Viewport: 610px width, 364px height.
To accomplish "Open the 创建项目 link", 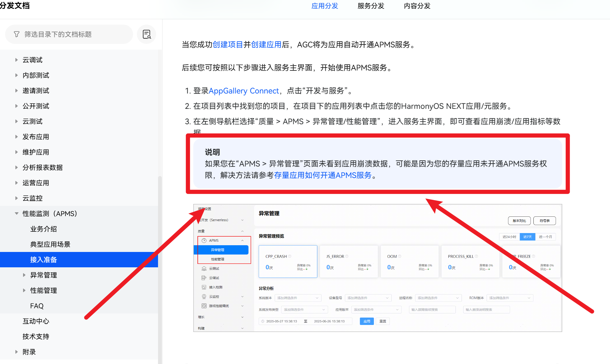I will point(228,44).
